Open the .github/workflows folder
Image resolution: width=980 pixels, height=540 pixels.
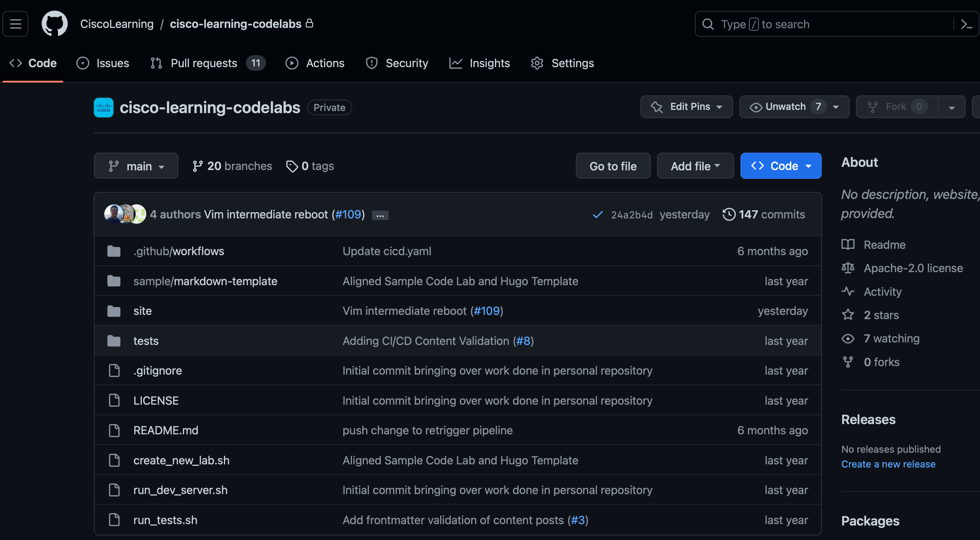(x=179, y=251)
